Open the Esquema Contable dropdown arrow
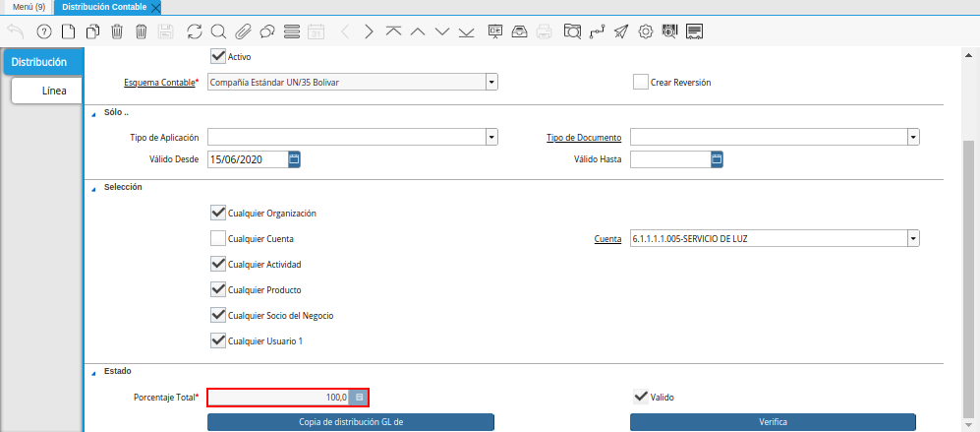The height and width of the screenshot is (432, 980). coord(491,82)
